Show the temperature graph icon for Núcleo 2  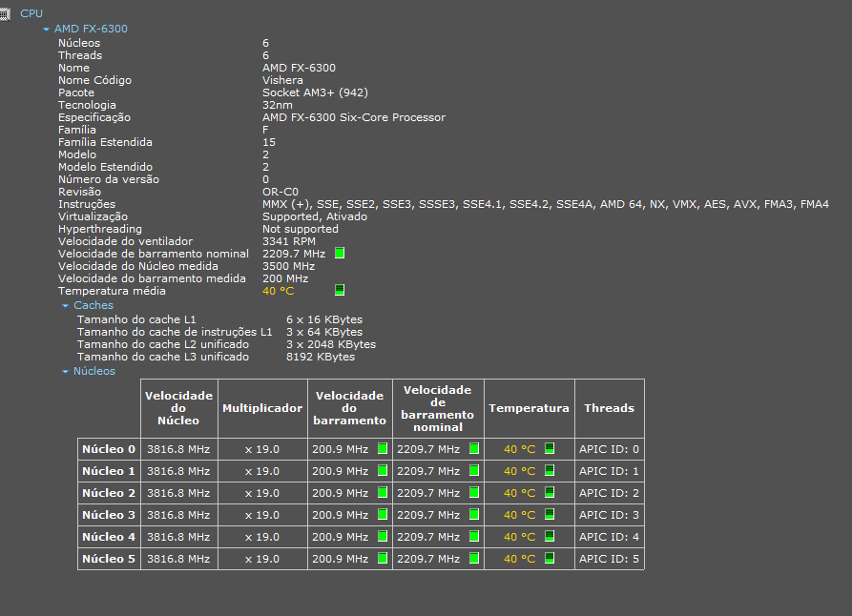pyautogui.click(x=550, y=493)
